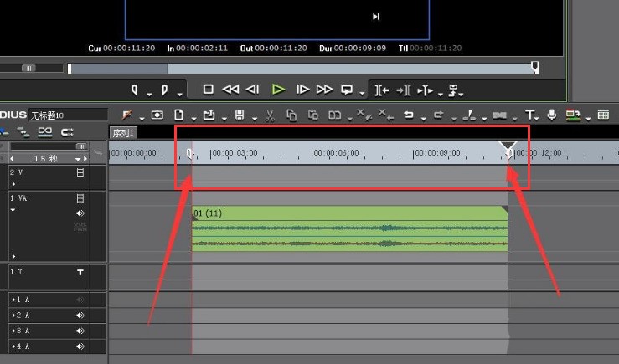Screen dimensions: 619x364
Task: Open the title creation T tool
Action: [529, 115]
